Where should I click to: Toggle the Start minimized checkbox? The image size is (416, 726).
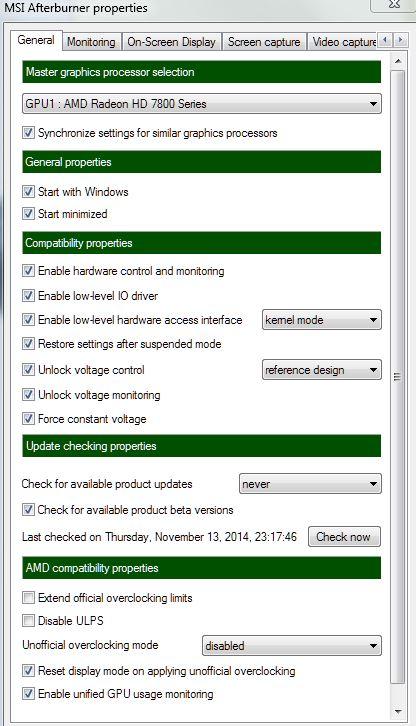click(x=29, y=214)
